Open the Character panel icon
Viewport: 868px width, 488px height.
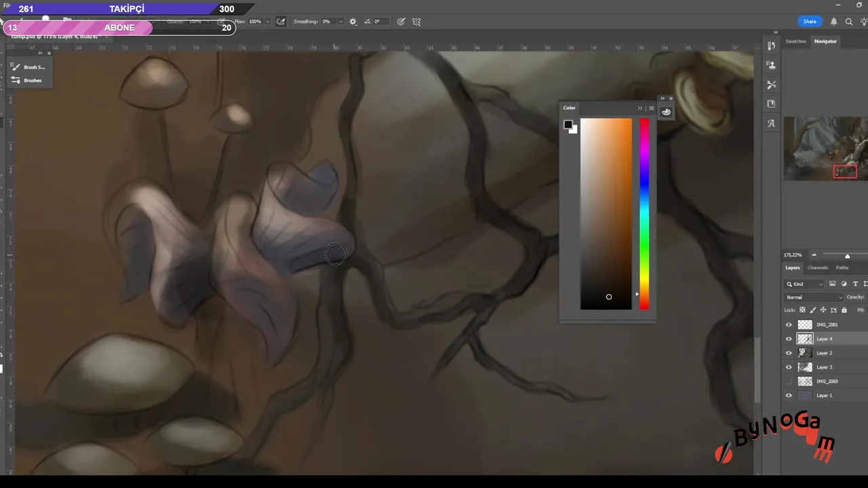pos(771,123)
